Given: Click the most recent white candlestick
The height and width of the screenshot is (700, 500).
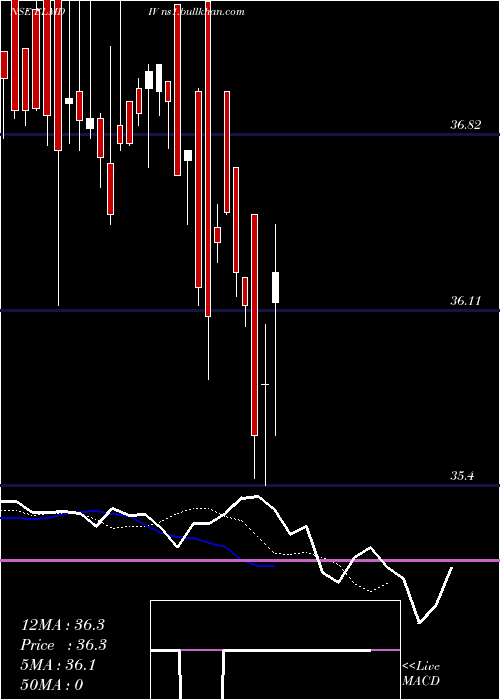Looking at the screenshot, I should point(275,287).
